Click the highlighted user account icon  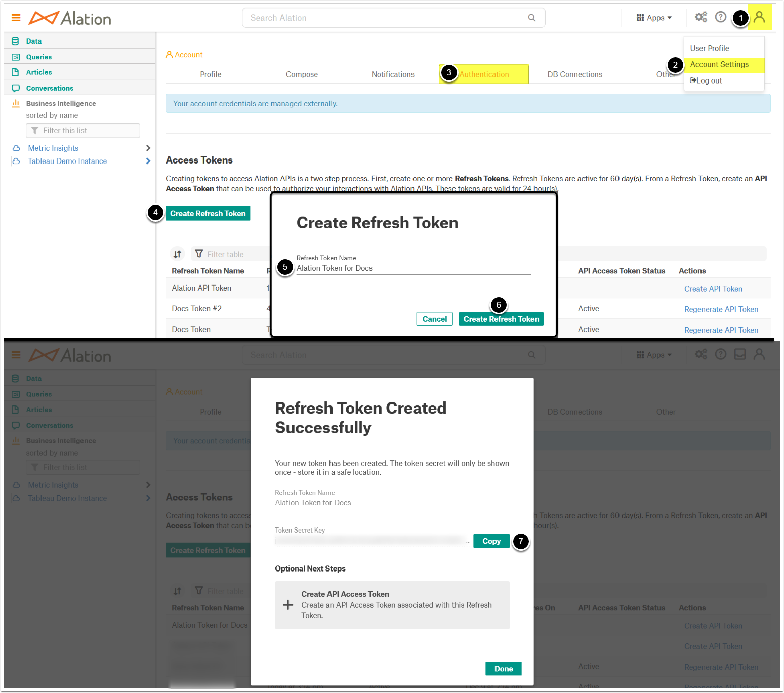click(x=760, y=17)
